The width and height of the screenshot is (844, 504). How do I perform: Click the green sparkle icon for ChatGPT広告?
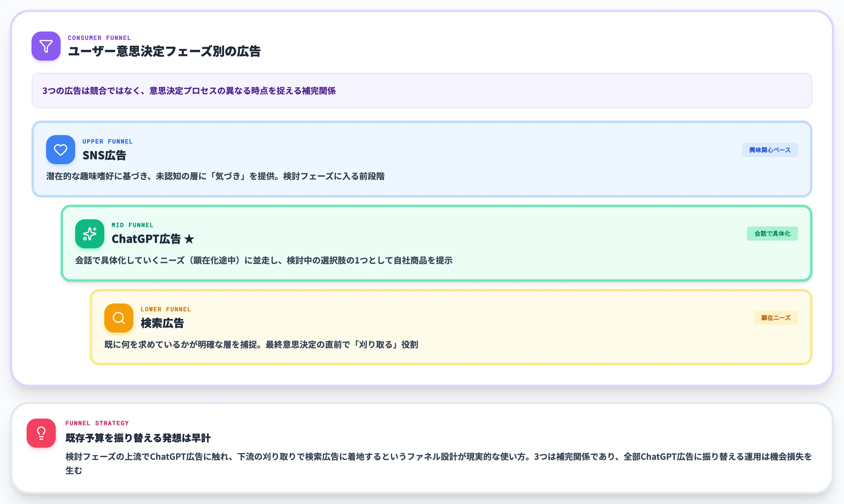click(90, 234)
